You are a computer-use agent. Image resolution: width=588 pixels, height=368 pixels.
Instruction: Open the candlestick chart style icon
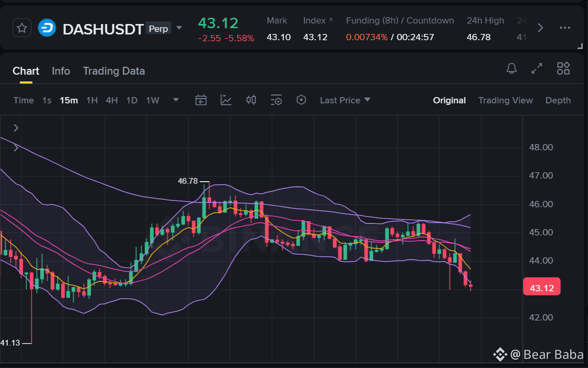click(x=251, y=100)
